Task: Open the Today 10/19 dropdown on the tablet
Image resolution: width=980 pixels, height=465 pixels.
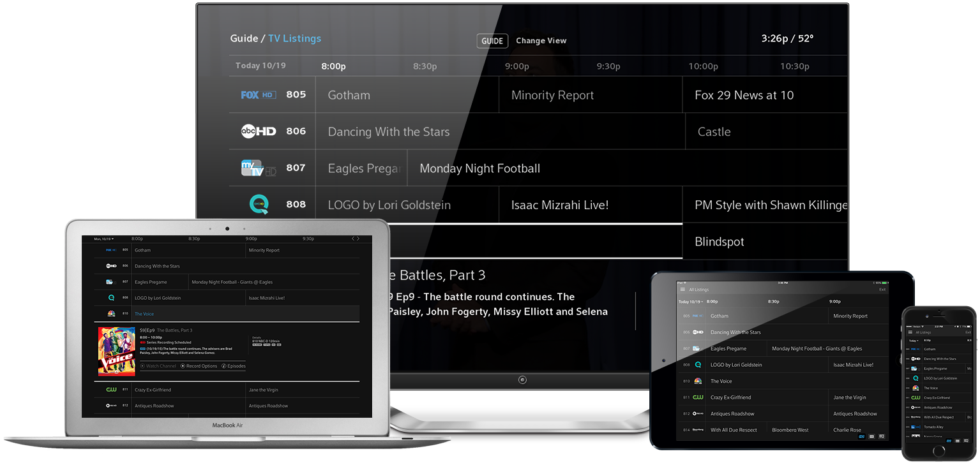Action: (690, 302)
